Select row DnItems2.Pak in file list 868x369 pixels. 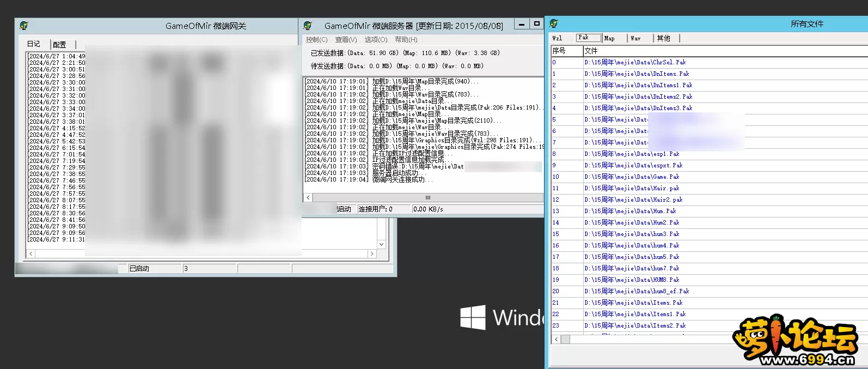point(710,96)
